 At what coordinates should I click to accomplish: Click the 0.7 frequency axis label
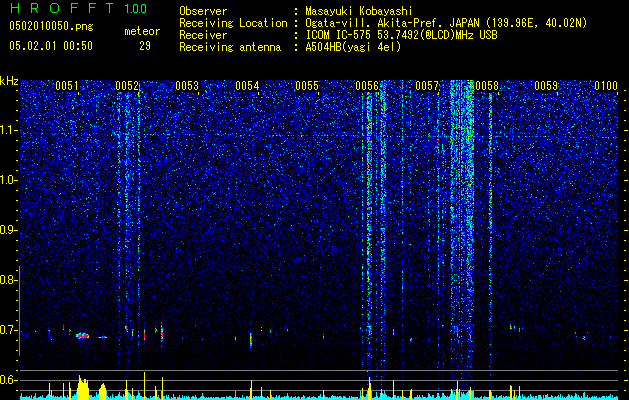(9, 330)
